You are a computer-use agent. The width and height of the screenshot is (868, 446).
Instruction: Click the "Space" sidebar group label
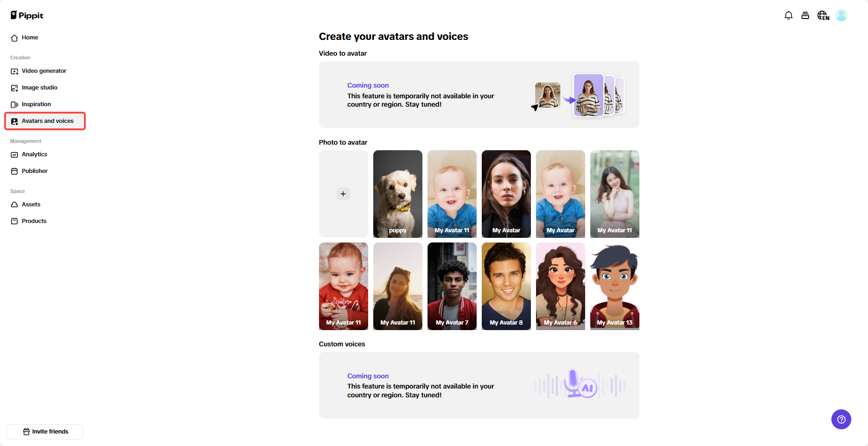(18, 191)
